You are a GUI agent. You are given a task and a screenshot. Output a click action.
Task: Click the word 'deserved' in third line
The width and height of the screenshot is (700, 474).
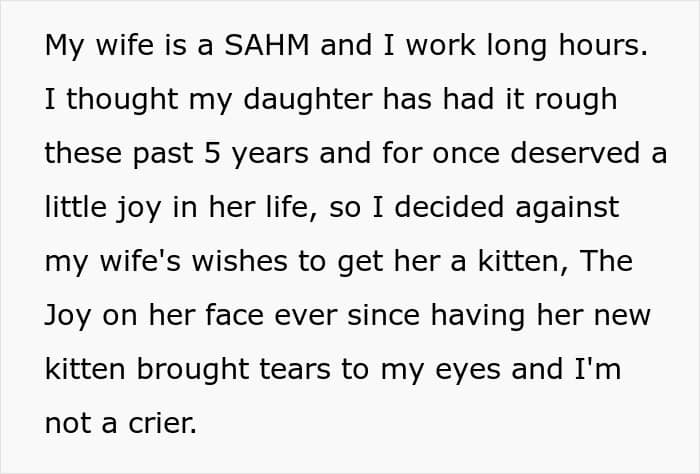pos(575,153)
